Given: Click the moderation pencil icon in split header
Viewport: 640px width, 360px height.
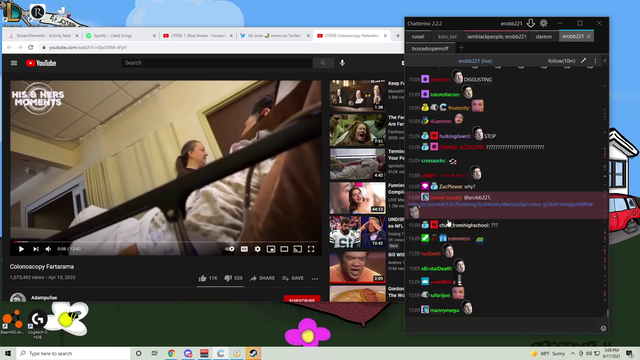Looking at the screenshot, I should [584, 61].
